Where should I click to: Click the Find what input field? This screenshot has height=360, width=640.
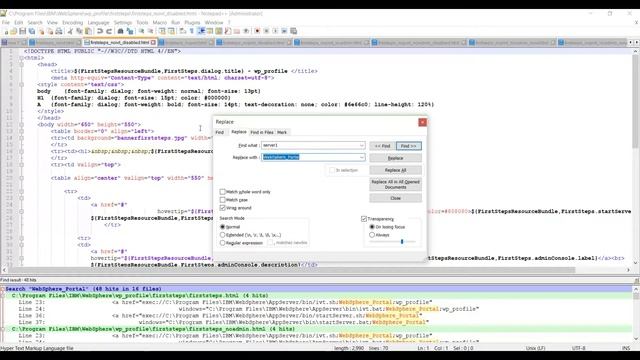pos(313,145)
